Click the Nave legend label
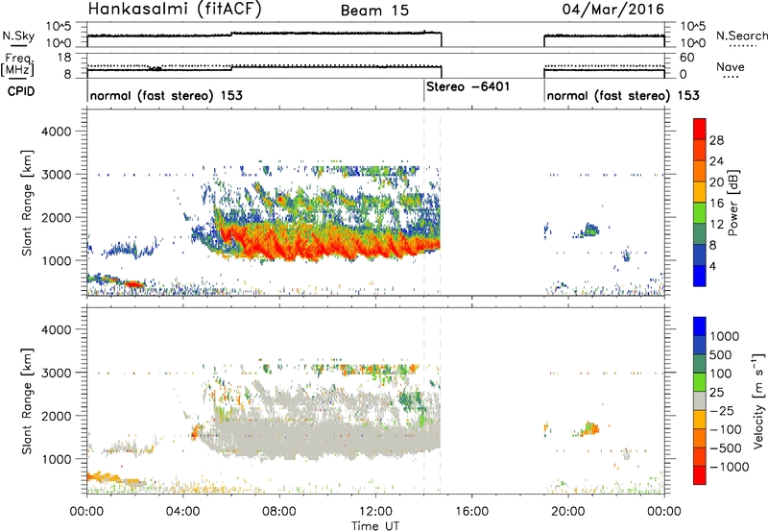This screenshot has width=768, height=532. point(730,66)
